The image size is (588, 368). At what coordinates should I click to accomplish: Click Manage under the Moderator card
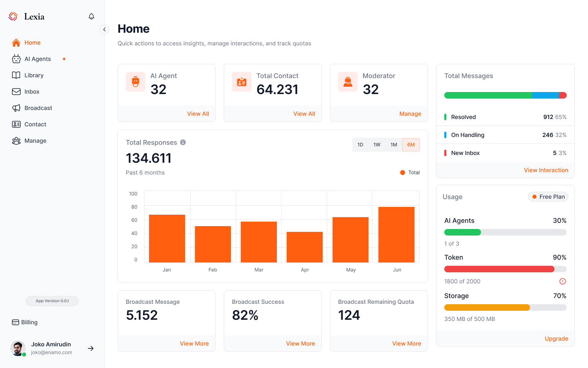[410, 114]
